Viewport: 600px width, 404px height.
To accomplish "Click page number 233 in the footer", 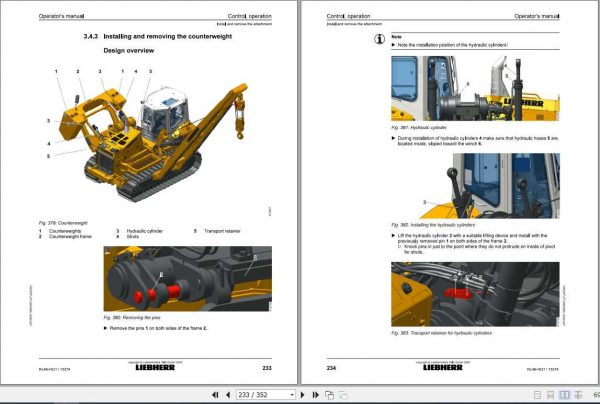I will click(267, 368).
